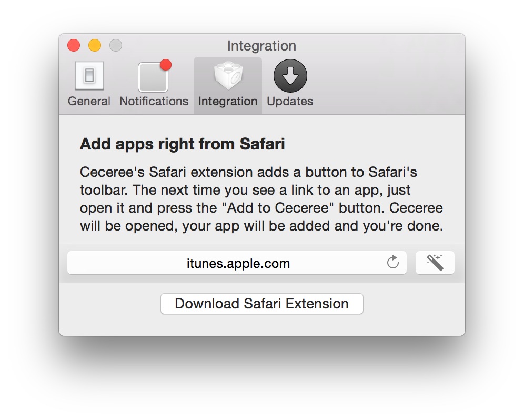Switch to the Notifications tab
The height and width of the screenshot is (420, 524).
pos(154,84)
